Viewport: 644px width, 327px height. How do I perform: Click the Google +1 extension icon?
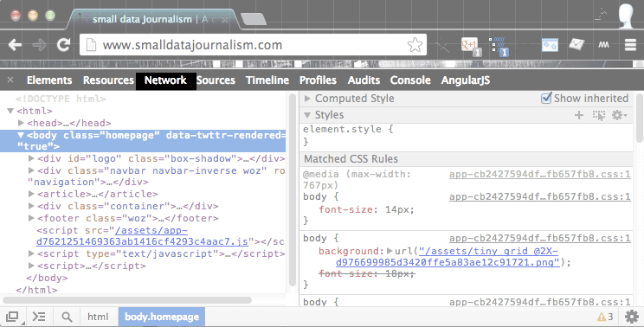pyautogui.click(x=471, y=46)
